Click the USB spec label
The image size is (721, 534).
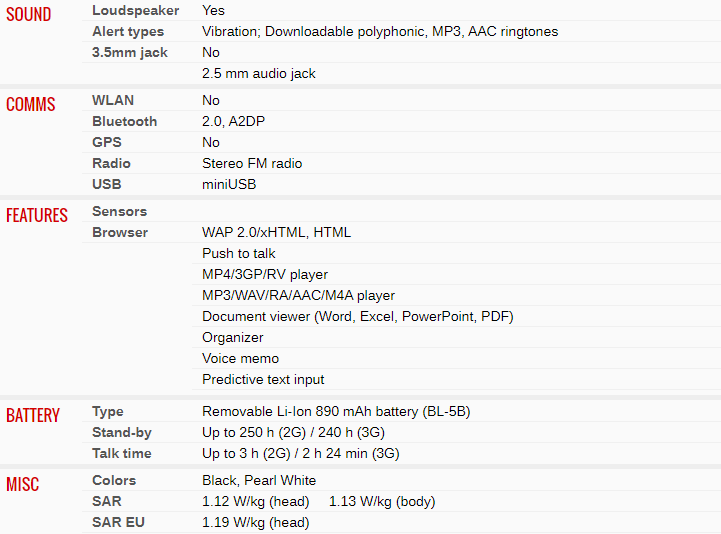107,184
